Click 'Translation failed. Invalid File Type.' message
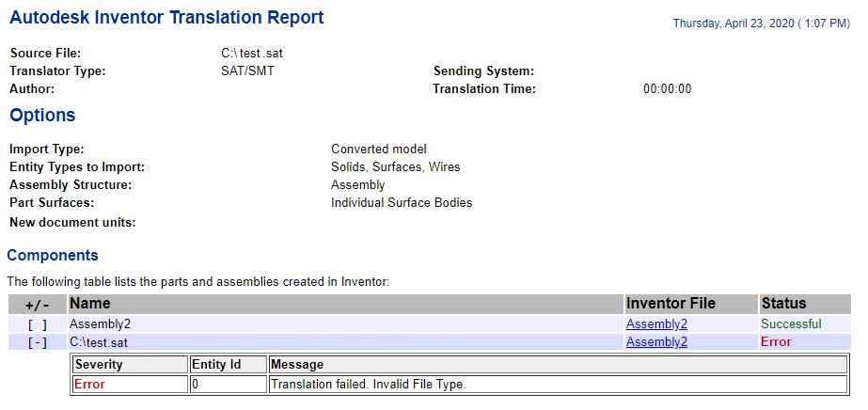The image size is (868, 410). click(x=368, y=384)
